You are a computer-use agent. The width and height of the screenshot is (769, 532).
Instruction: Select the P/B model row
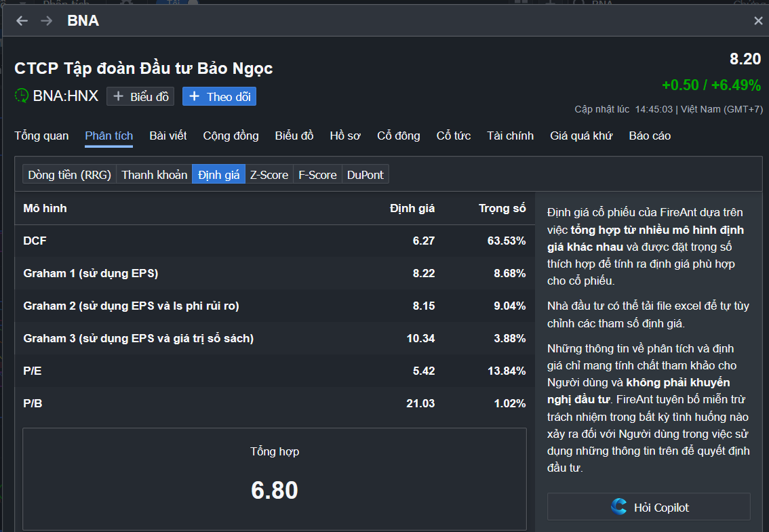point(275,403)
